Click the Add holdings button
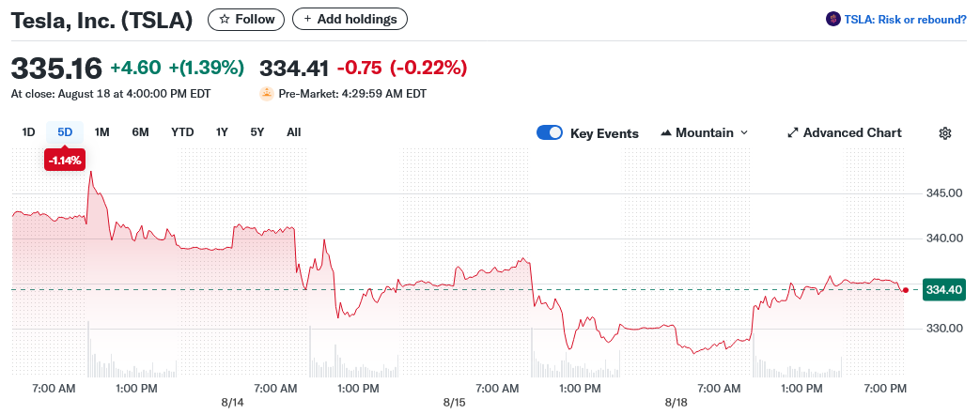Viewport: 980px width, 415px height. click(x=350, y=20)
